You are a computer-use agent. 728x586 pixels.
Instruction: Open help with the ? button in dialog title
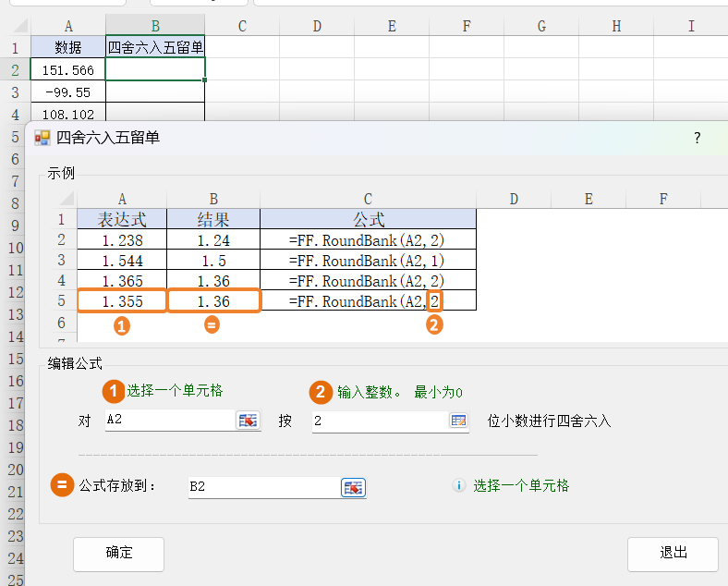pyautogui.click(x=697, y=138)
